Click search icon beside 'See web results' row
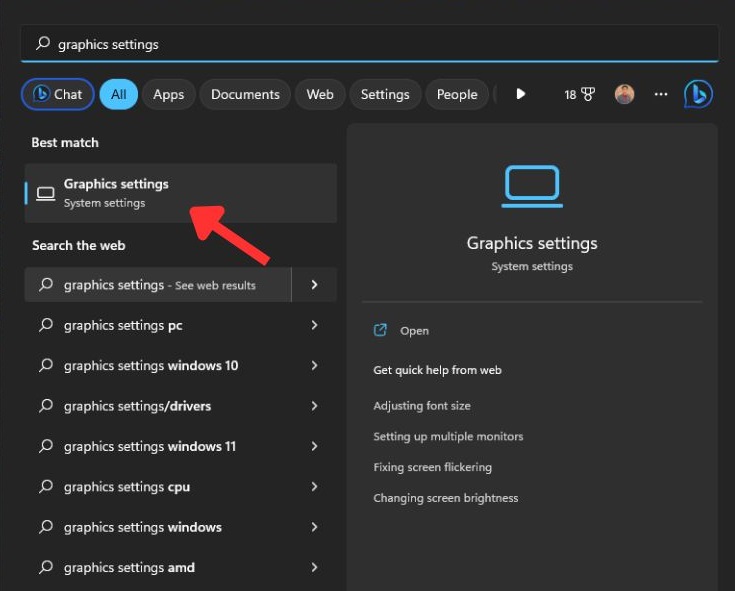The width and height of the screenshot is (735, 591). tap(46, 284)
